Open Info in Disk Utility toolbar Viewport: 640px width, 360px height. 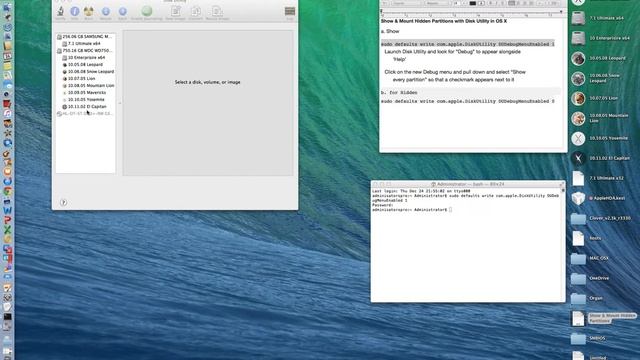[x=75, y=11]
